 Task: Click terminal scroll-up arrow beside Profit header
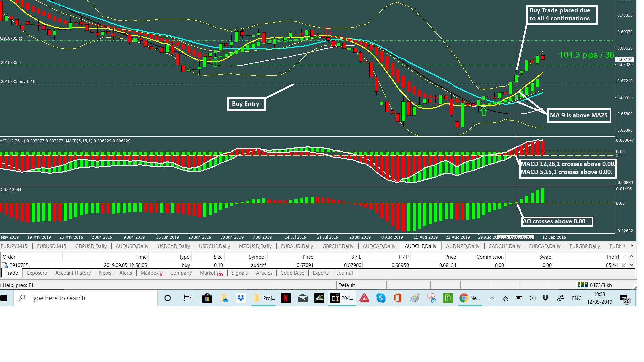point(632,256)
